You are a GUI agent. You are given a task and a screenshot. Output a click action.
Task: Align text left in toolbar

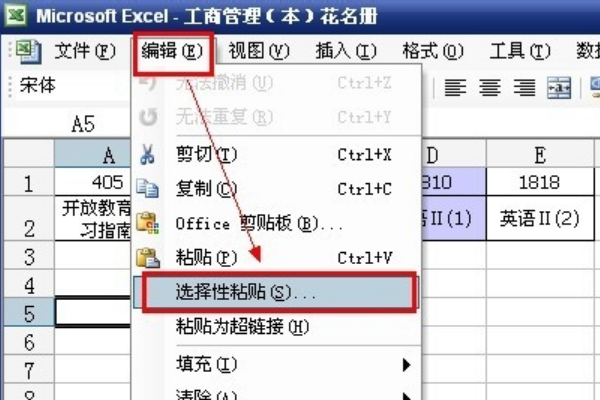pyautogui.click(x=455, y=87)
